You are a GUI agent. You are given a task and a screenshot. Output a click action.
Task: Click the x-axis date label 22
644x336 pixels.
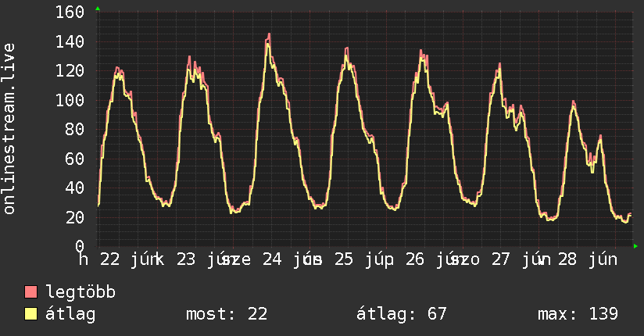[x=110, y=259]
